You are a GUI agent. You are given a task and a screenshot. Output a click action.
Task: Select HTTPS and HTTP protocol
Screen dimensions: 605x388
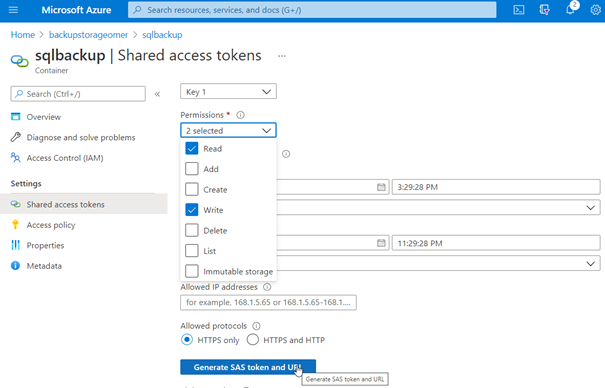click(253, 340)
